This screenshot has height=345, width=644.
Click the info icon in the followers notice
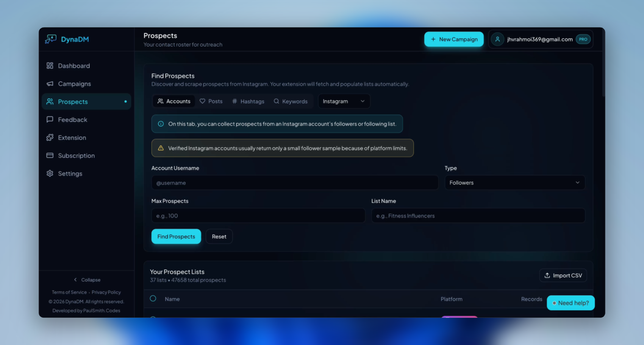coord(160,124)
